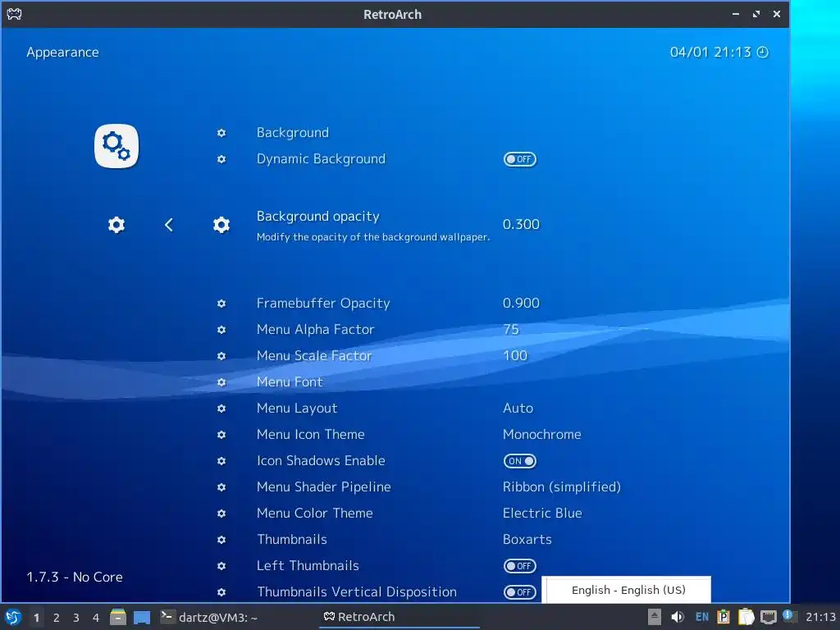The image size is (840, 630).
Task: Change Menu Color Theme Electric Blue value
Action: click(x=542, y=514)
